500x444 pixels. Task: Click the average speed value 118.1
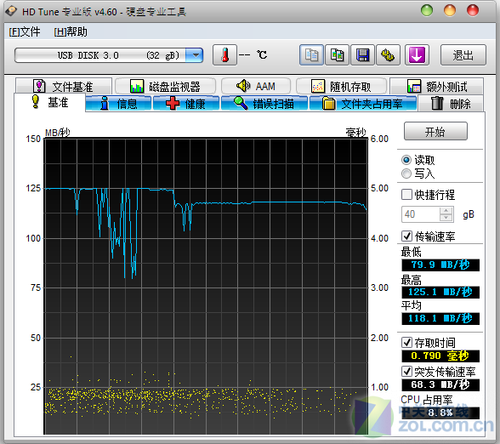pyautogui.click(x=440, y=318)
